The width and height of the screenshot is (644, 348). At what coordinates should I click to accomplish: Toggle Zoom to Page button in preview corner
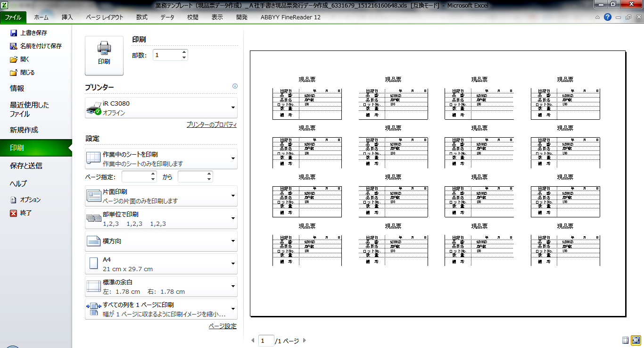coord(636,340)
